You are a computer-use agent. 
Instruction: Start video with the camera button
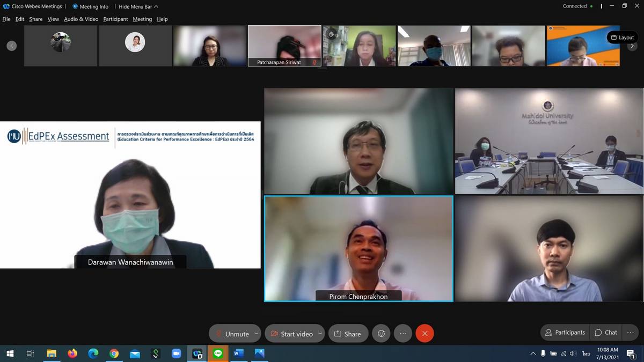(x=291, y=334)
